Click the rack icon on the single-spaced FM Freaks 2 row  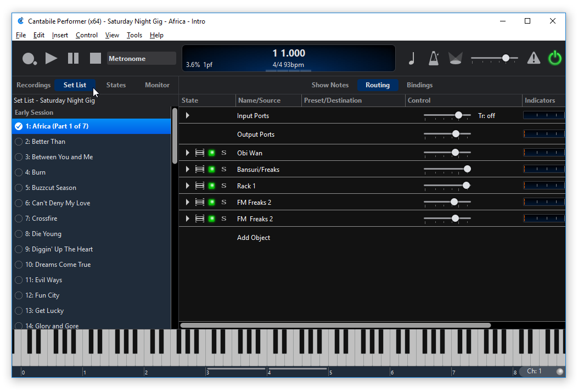click(x=199, y=202)
